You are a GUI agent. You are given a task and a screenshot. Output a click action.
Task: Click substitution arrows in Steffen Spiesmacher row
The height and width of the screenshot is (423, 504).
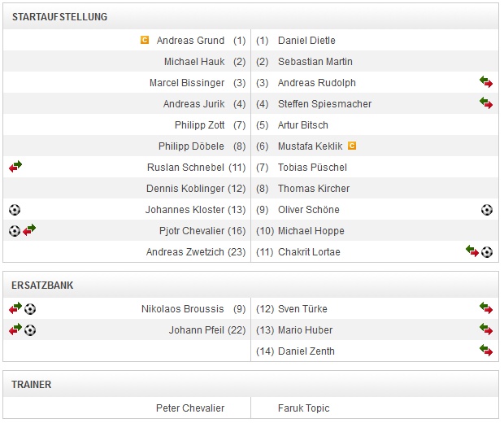point(486,103)
